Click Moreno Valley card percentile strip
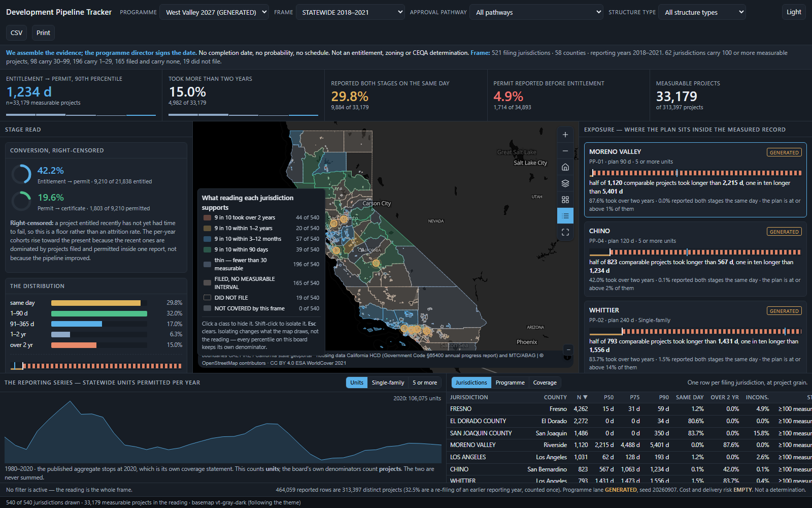 pyautogui.click(x=695, y=173)
